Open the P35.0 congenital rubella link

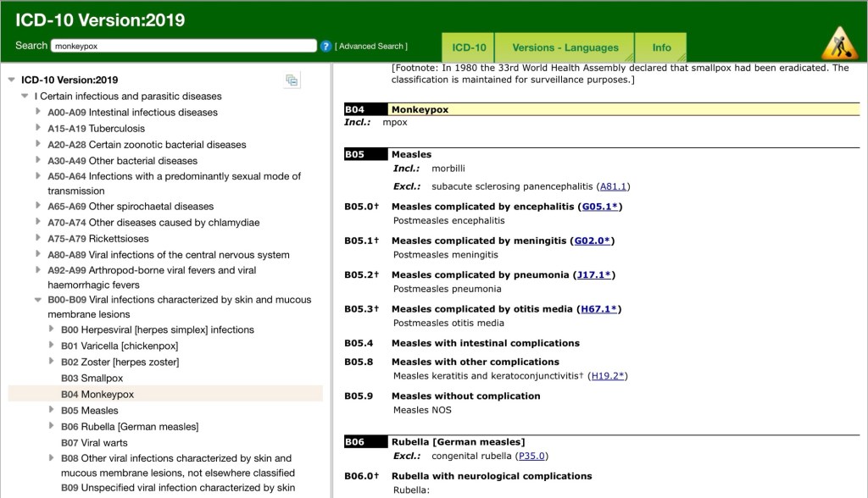click(532, 456)
